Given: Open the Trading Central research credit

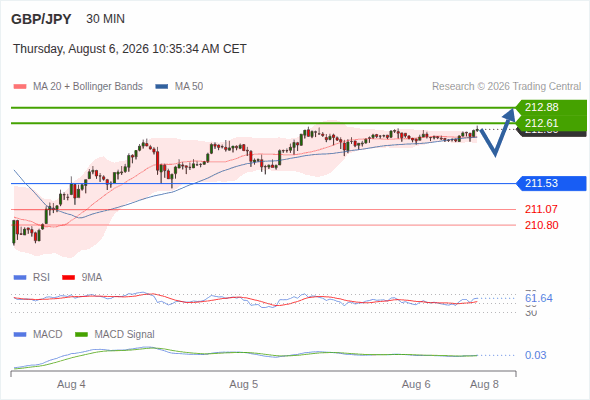Looking at the screenshot, I should (506, 87).
